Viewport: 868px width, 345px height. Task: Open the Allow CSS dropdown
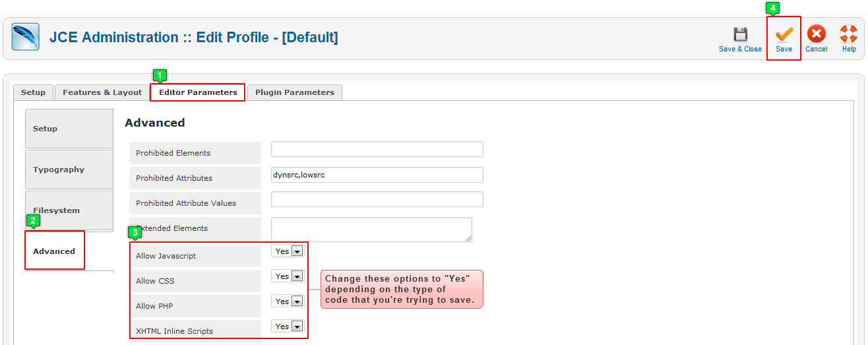pos(288,276)
